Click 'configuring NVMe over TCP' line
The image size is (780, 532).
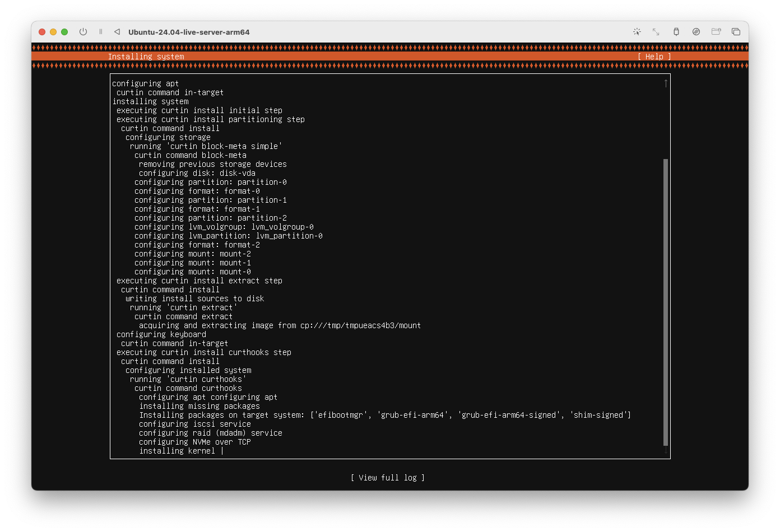pyautogui.click(x=195, y=442)
